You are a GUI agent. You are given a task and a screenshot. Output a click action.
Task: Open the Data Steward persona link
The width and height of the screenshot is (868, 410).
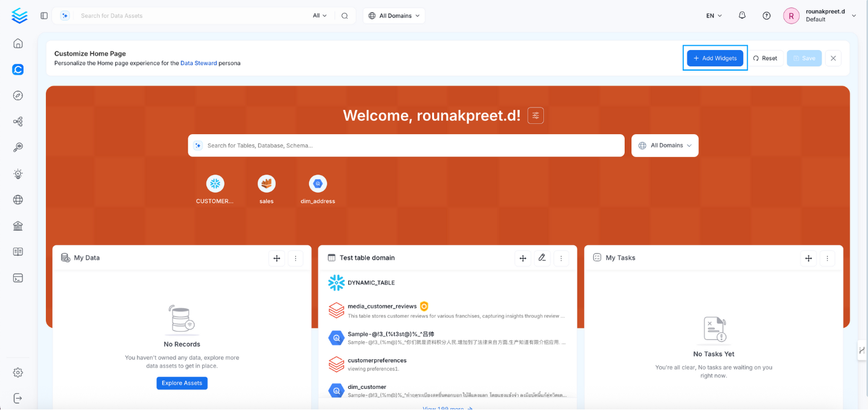coord(199,62)
